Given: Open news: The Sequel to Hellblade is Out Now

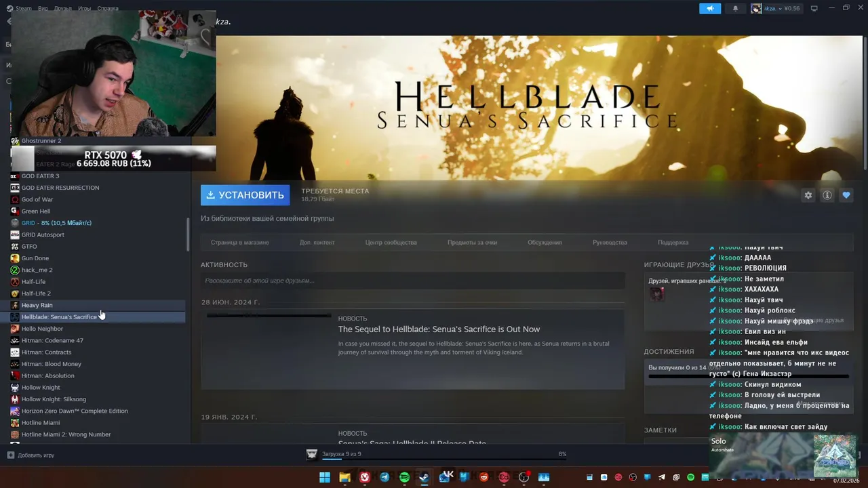Looking at the screenshot, I should (439, 329).
